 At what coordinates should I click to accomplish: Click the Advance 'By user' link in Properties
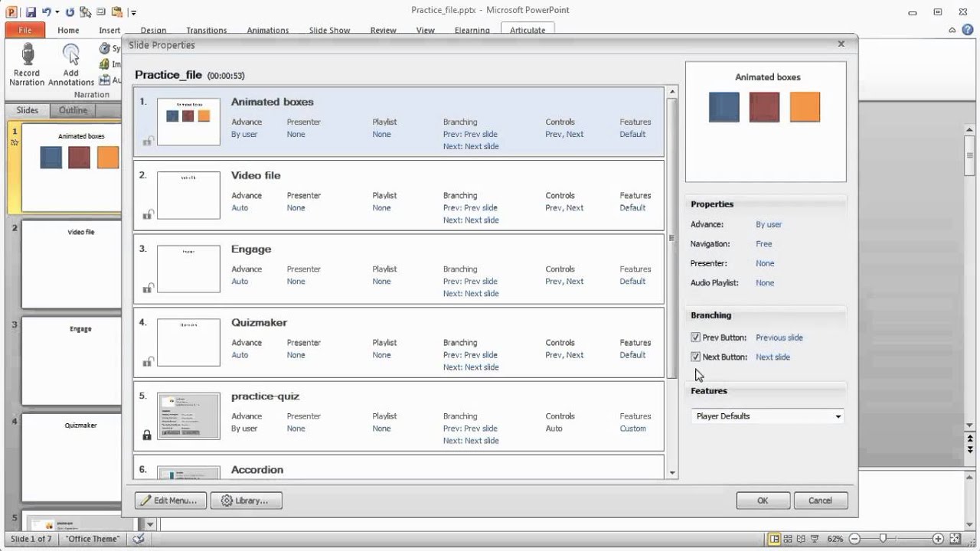click(x=769, y=224)
